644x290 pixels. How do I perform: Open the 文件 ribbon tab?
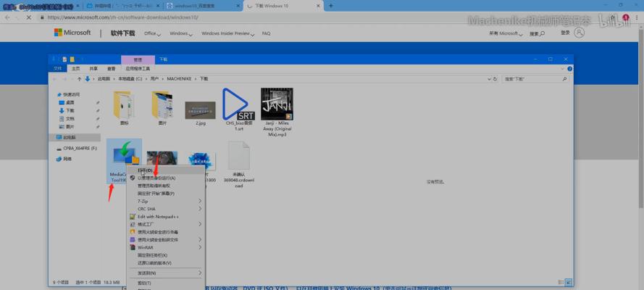pyautogui.click(x=57, y=69)
